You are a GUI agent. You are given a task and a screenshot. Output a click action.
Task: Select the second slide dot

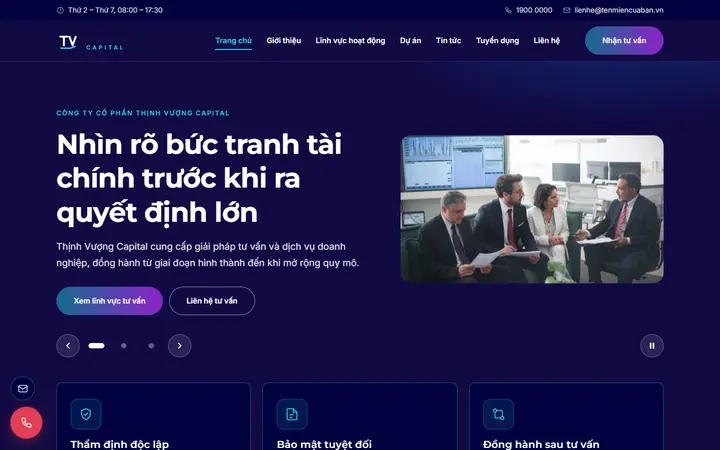[x=124, y=346]
